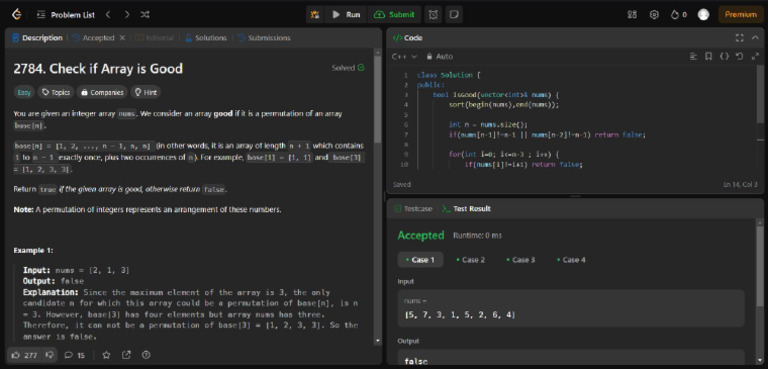Select Case 2
Screen dimensions: 768x369
tap(471, 260)
